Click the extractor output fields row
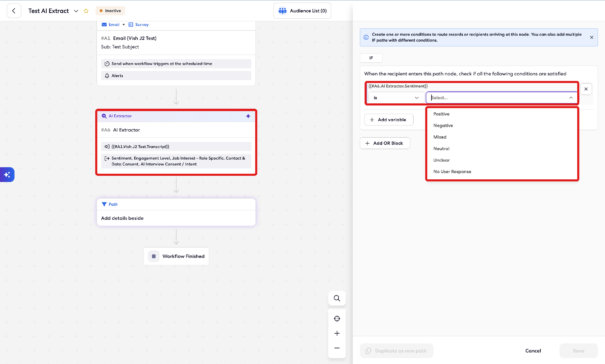Image resolution: width=605 pixels, height=364 pixels. pyautogui.click(x=176, y=161)
